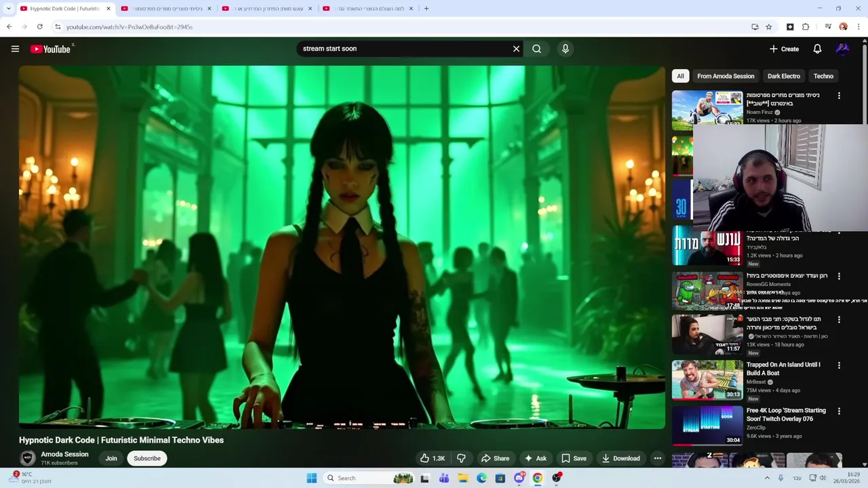The height and width of the screenshot is (488, 868).
Task: Open File Explorer from the taskbar
Action: coord(463,478)
